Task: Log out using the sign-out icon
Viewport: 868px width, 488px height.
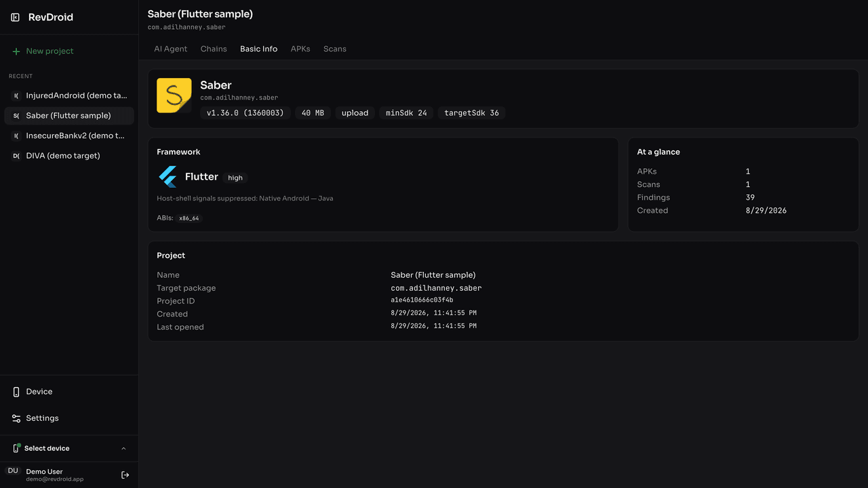Action: click(x=125, y=475)
